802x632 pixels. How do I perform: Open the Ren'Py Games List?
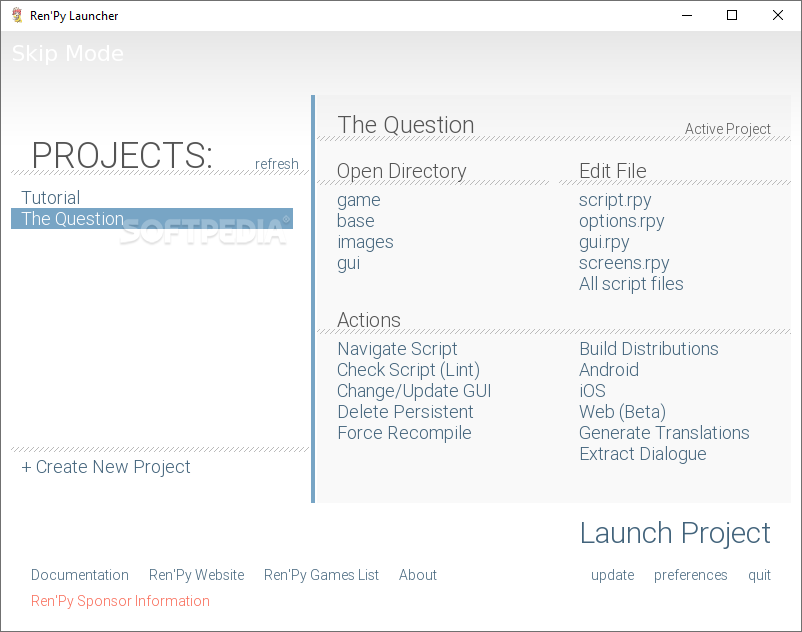pos(321,575)
